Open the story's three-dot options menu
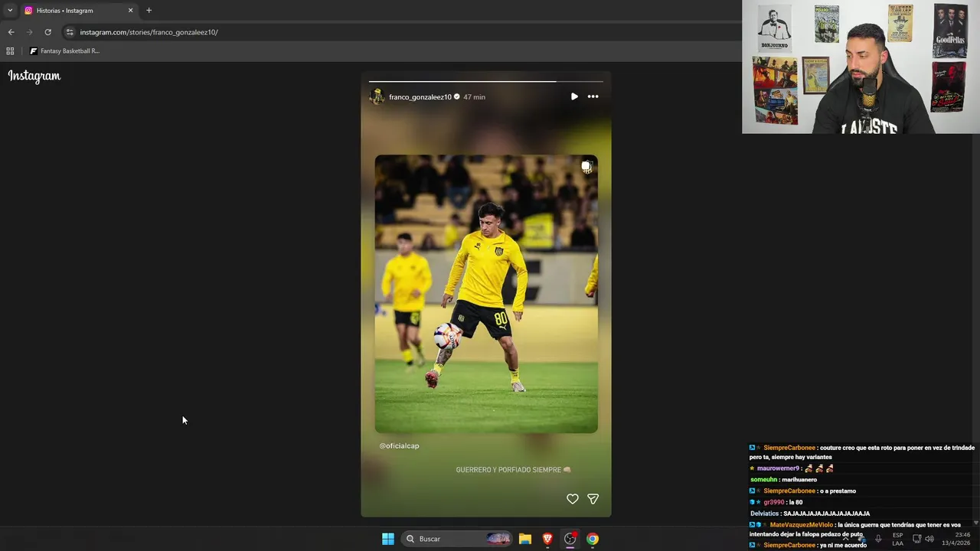Image resolution: width=980 pixels, height=551 pixels. [x=593, y=96]
